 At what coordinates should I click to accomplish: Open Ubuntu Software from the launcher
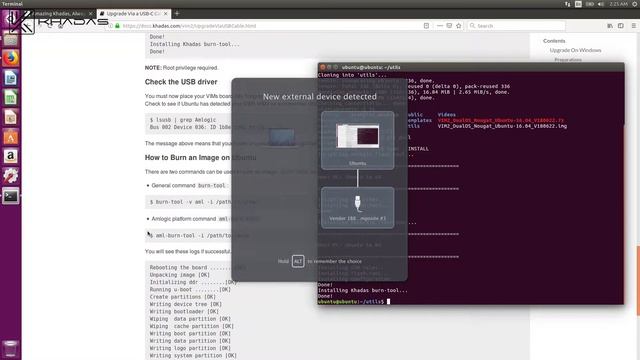pyautogui.click(x=11, y=137)
